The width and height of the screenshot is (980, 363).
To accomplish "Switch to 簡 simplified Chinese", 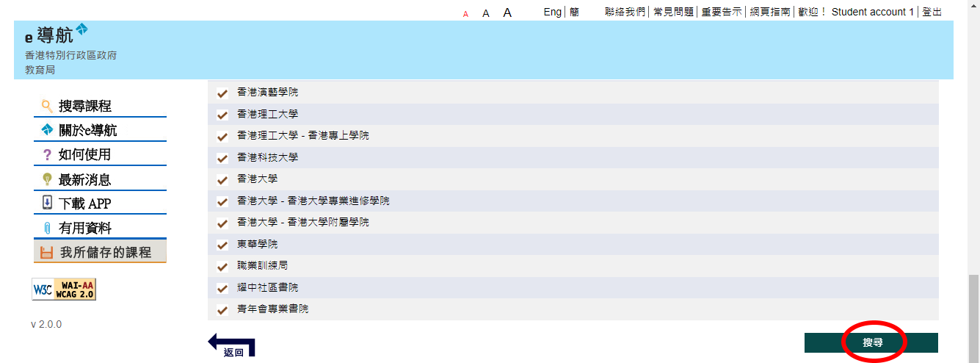I will (x=574, y=12).
